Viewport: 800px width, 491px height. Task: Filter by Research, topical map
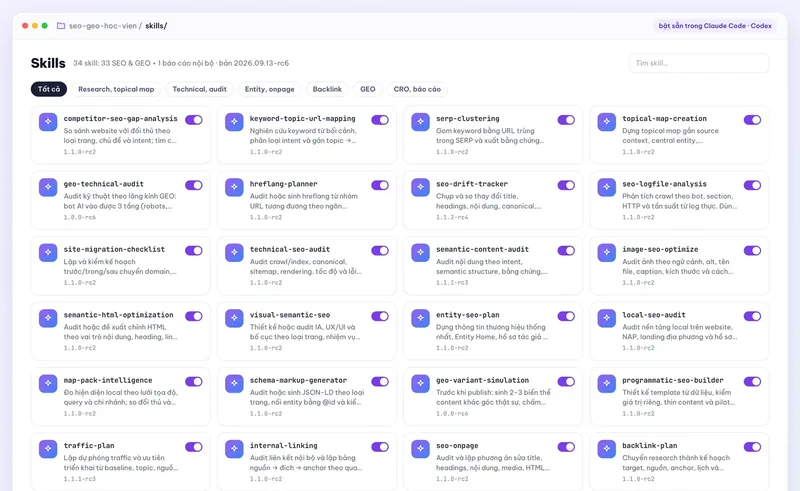tap(116, 89)
